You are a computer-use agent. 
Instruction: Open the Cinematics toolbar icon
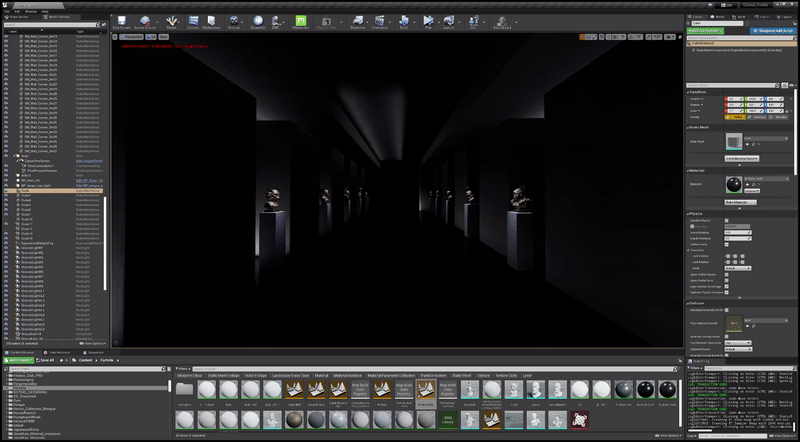pyautogui.click(x=380, y=21)
